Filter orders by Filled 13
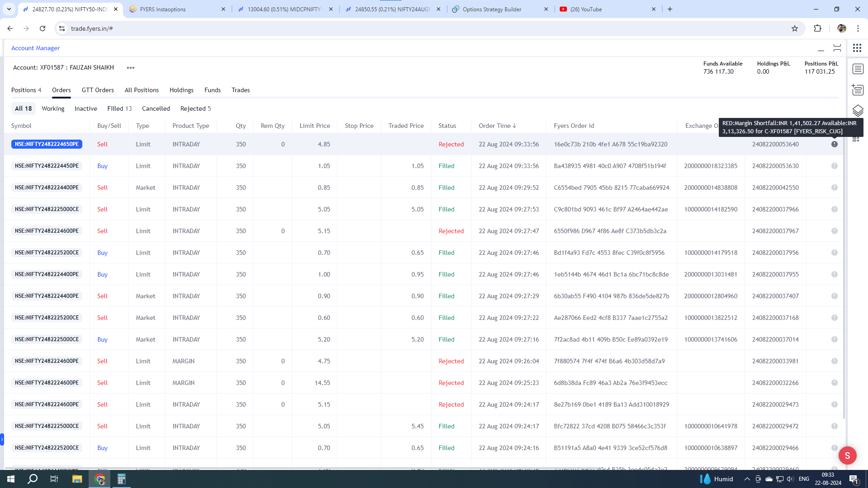 click(x=119, y=108)
